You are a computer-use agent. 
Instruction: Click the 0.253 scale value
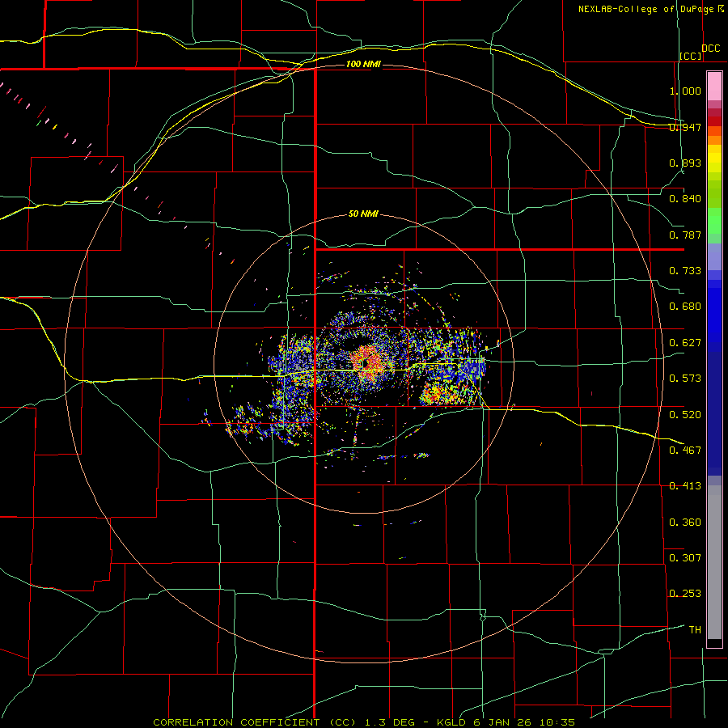(685, 594)
